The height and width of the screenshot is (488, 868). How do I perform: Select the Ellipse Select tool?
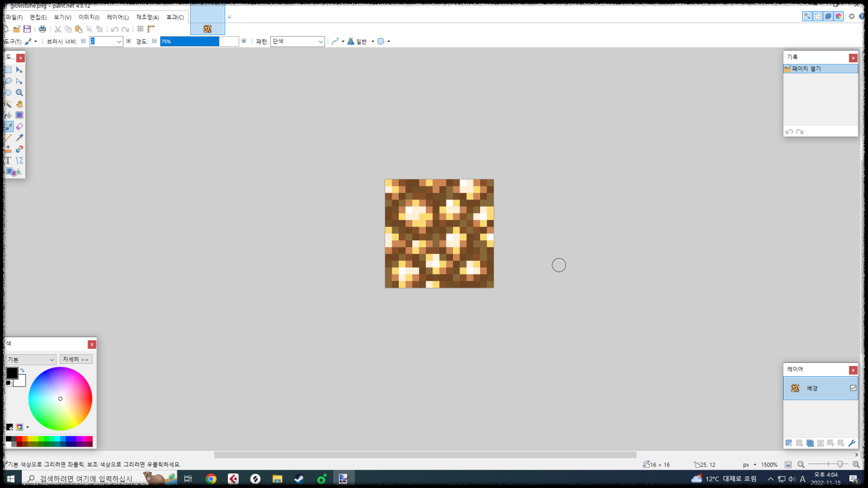point(8,93)
